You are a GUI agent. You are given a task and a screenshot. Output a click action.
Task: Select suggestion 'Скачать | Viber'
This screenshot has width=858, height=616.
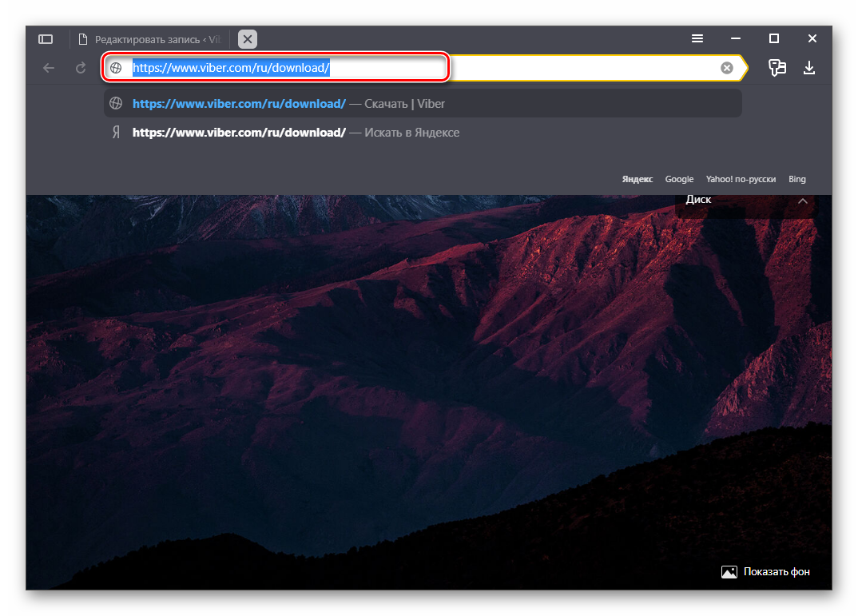tap(423, 103)
